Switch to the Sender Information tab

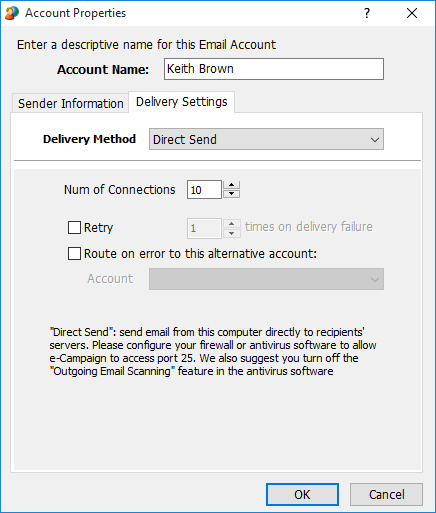pos(71,103)
